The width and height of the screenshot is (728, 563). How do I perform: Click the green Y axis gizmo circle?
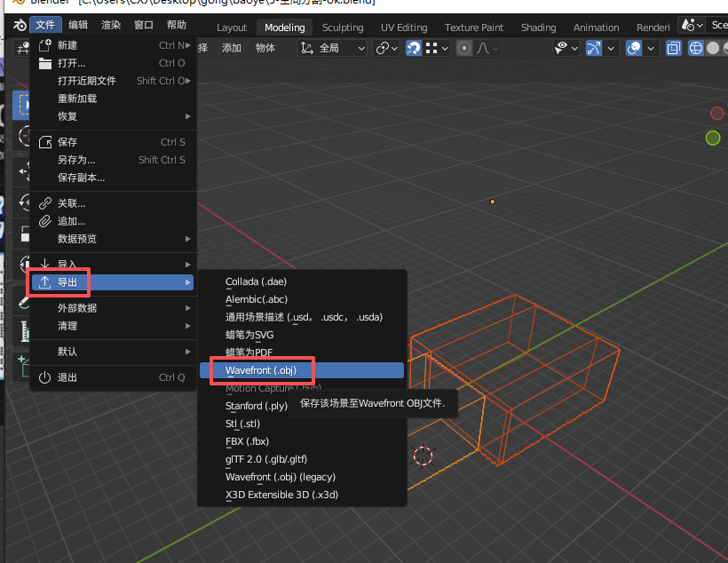click(x=712, y=138)
